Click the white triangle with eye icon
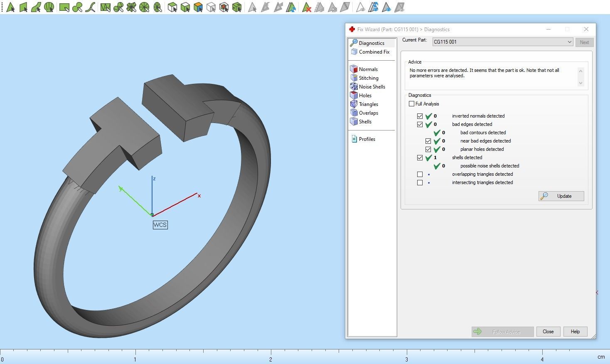The image size is (610, 364). tap(361, 7)
